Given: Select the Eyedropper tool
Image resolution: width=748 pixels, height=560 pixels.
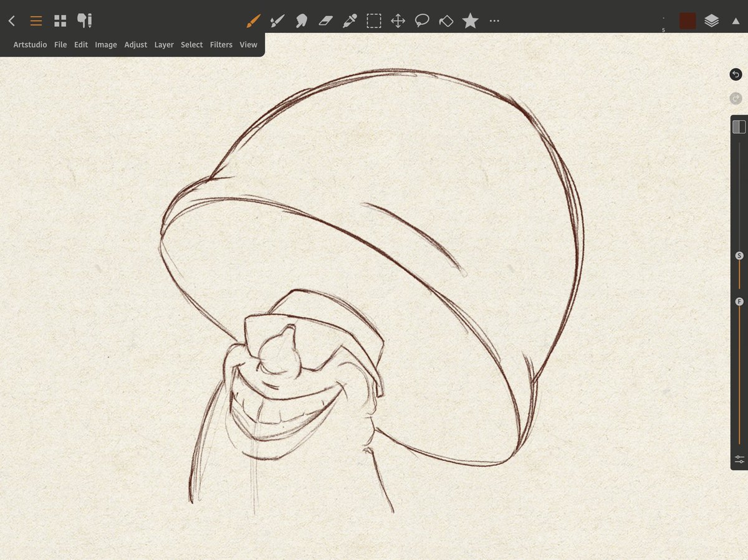Looking at the screenshot, I should [x=350, y=21].
